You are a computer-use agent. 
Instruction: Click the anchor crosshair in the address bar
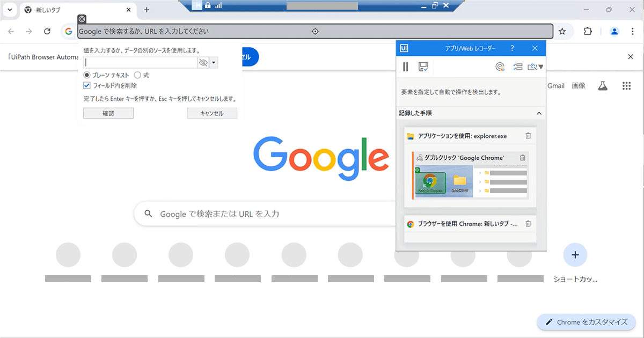pyautogui.click(x=316, y=32)
